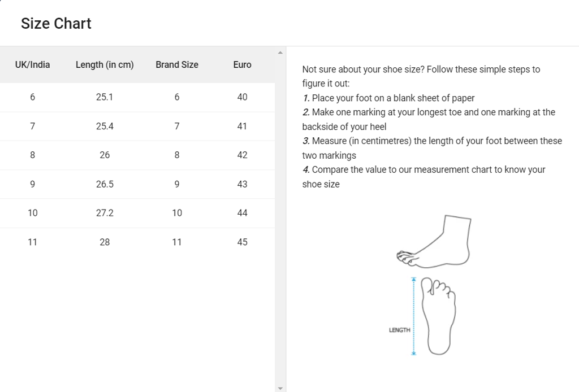Image resolution: width=579 pixels, height=392 pixels.
Task: Click the LENGTH label beside foot diagram
Action: click(x=399, y=330)
